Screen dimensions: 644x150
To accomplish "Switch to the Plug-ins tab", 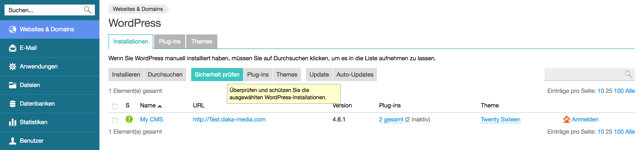I will 170,41.
